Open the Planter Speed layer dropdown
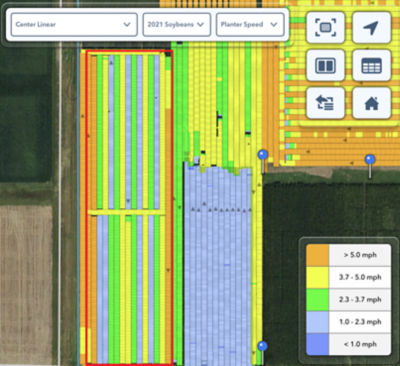 (x=250, y=24)
